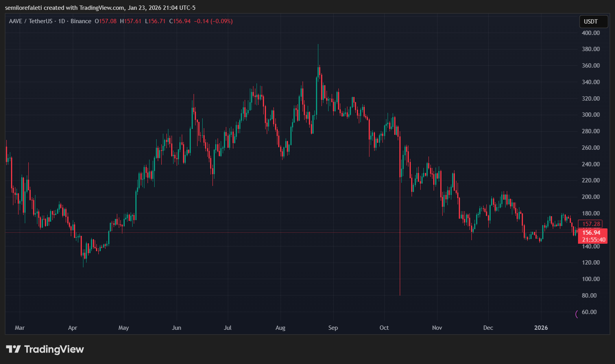The height and width of the screenshot is (364, 615).
Task: Click the outlined 157.28 price label
Action: pos(591,224)
